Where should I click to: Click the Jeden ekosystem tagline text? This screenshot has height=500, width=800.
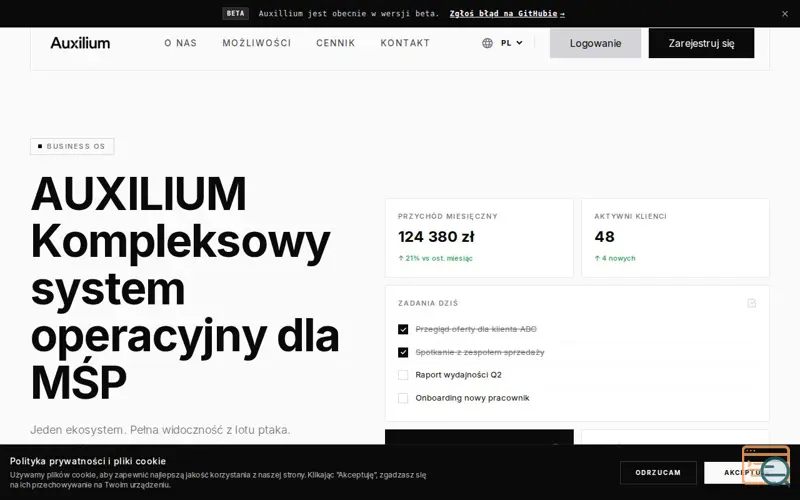160,430
